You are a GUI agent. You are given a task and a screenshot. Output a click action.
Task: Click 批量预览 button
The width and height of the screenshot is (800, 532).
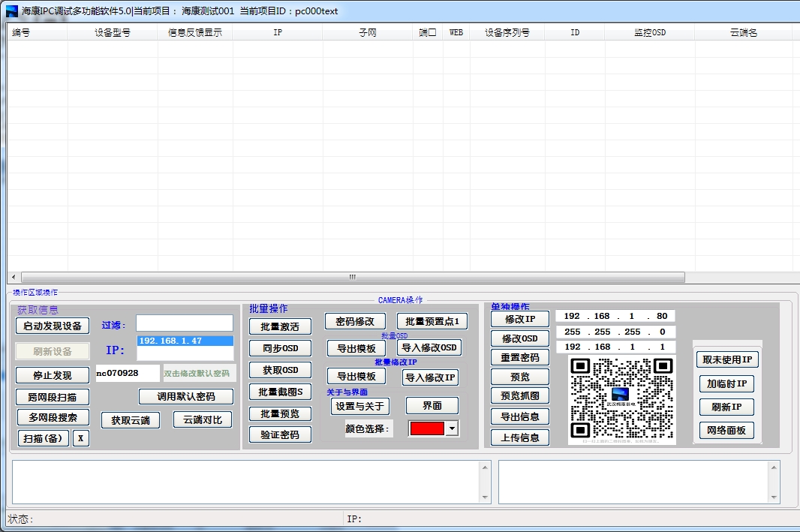(x=280, y=413)
